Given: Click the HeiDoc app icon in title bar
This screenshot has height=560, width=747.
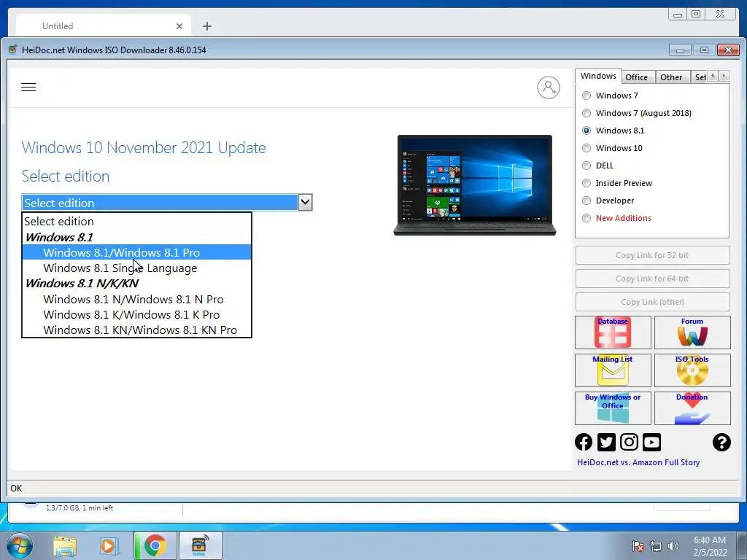Looking at the screenshot, I should point(13,50).
